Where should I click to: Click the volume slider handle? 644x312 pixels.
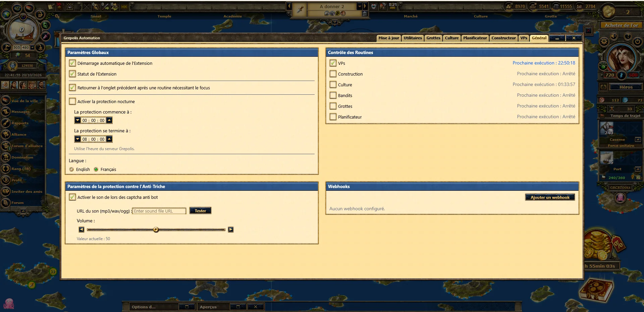coord(156,230)
